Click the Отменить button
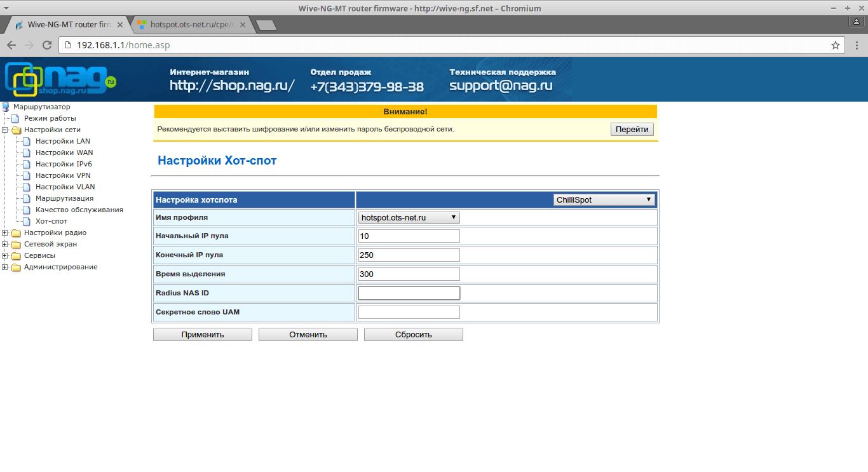This screenshot has width=868, height=472. pyautogui.click(x=308, y=334)
